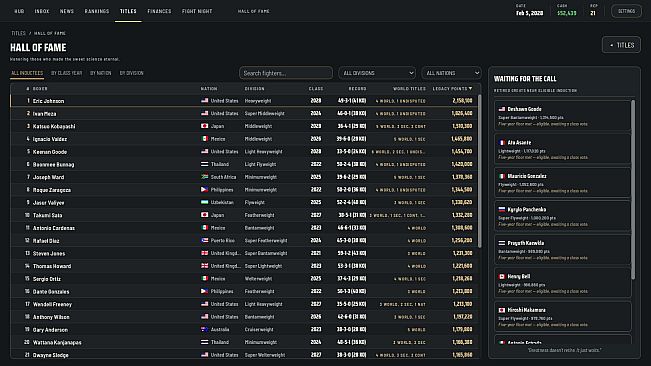651x366 pixels.
Task: Select the ALL INDUCTEES filter tab
Action: [x=27, y=73]
